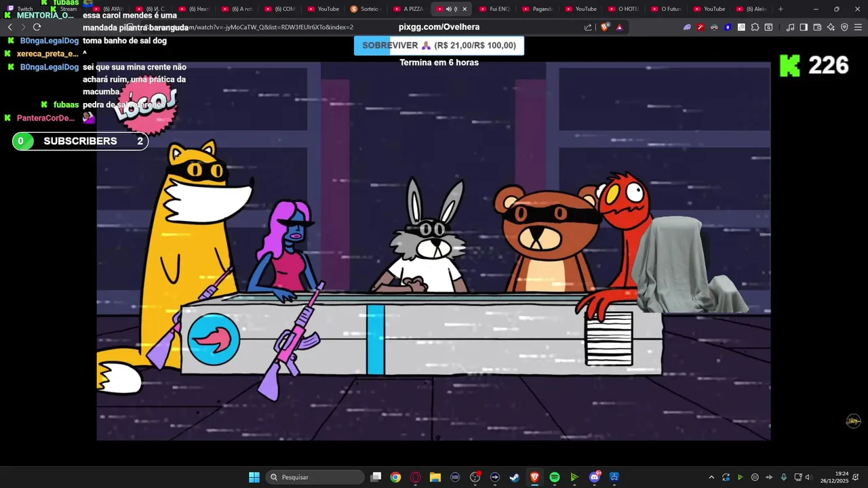Image resolution: width=868 pixels, height=488 pixels.
Task: Open Spotify from the taskbar
Action: [x=554, y=477]
